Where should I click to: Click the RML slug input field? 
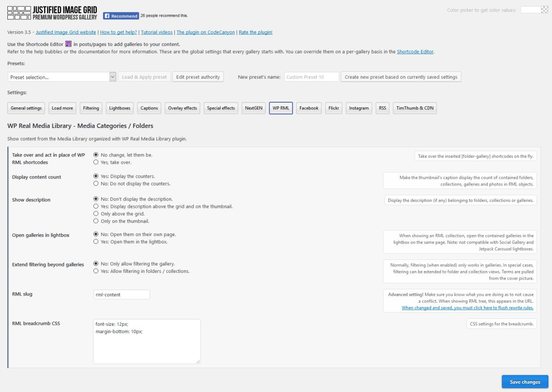point(121,294)
